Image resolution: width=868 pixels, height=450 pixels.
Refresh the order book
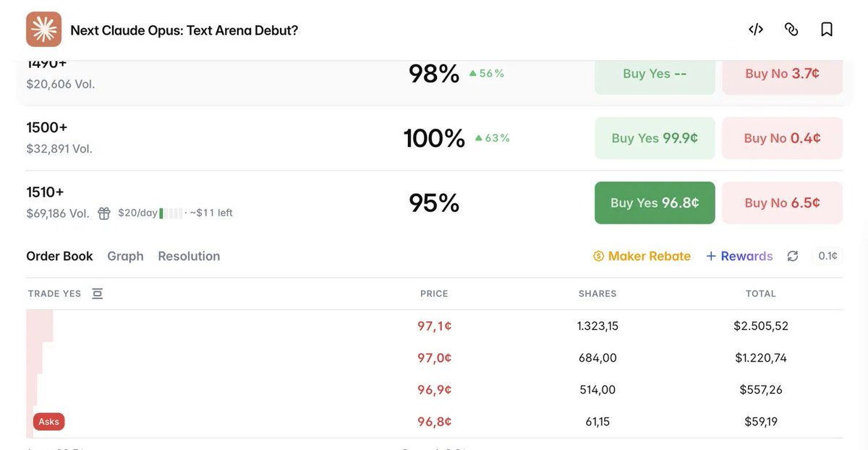(793, 256)
